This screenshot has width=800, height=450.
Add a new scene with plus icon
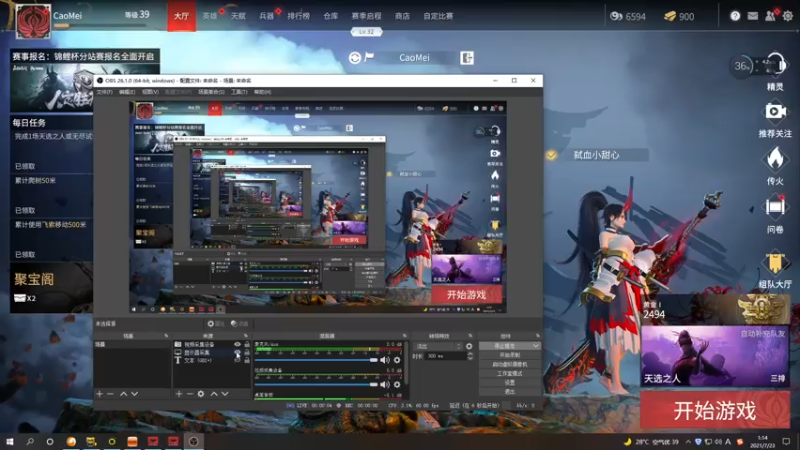click(99, 394)
